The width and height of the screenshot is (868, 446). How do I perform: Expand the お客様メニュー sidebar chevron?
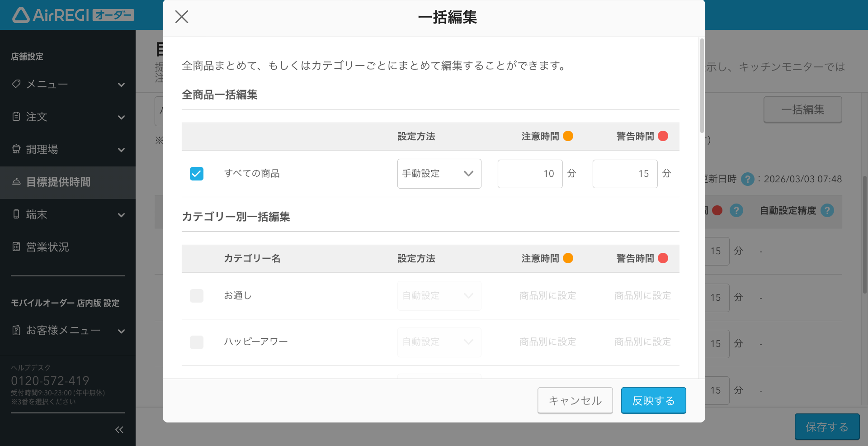click(121, 331)
